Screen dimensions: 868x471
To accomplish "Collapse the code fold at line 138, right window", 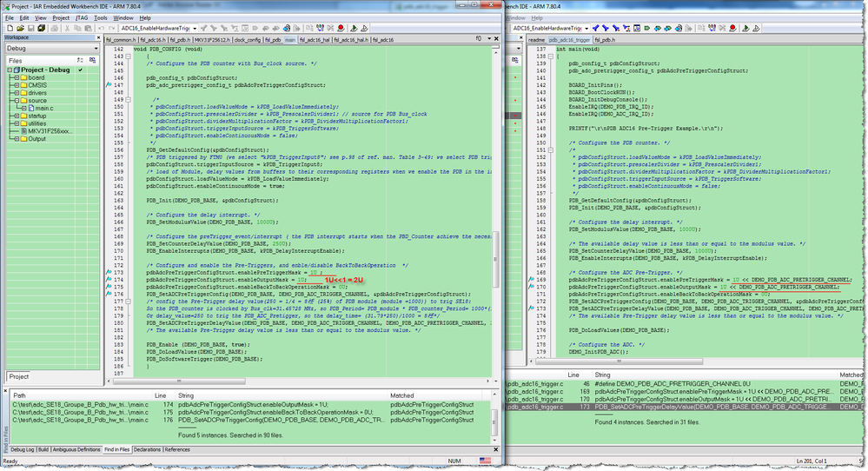I will pos(551,56).
